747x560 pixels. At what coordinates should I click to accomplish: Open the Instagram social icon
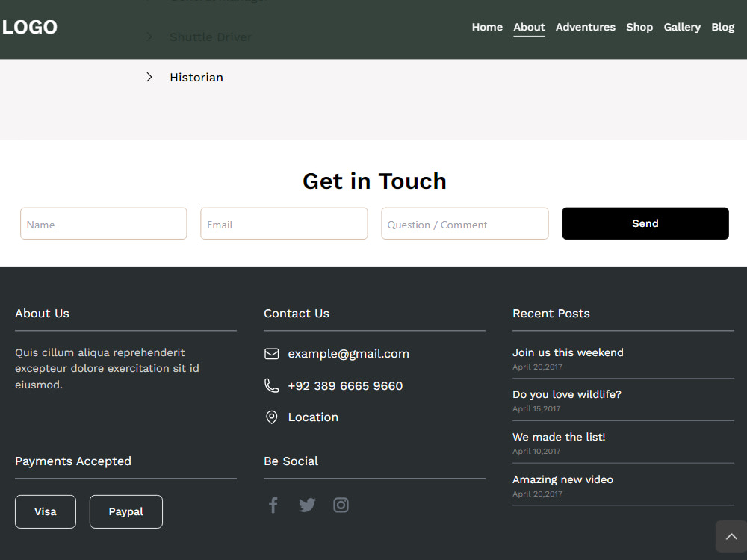[x=341, y=505]
